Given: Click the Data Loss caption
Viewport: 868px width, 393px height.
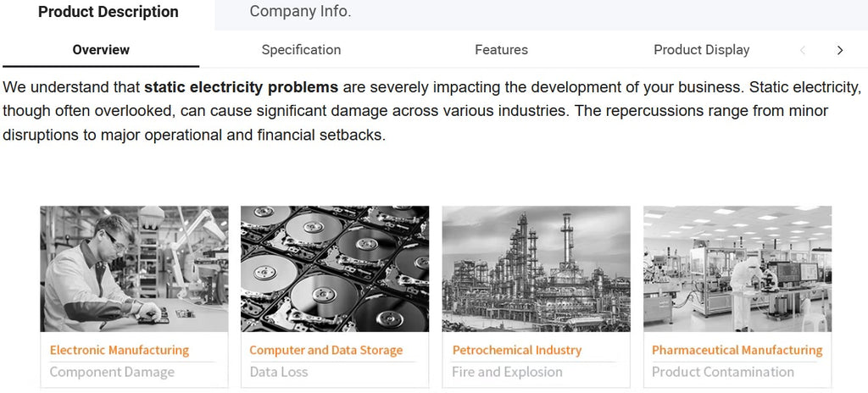Looking at the screenshot, I should (279, 372).
